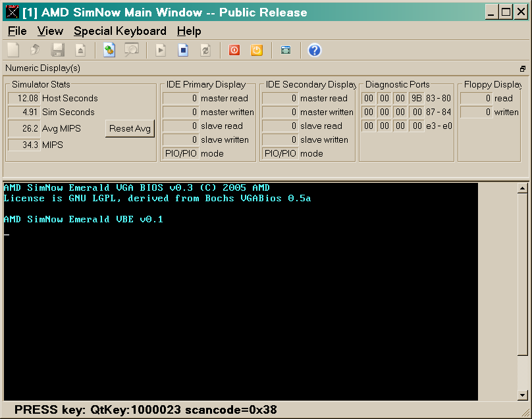Click the red reset power icon
Image resolution: width=532 pixels, height=419 pixels.
point(234,50)
